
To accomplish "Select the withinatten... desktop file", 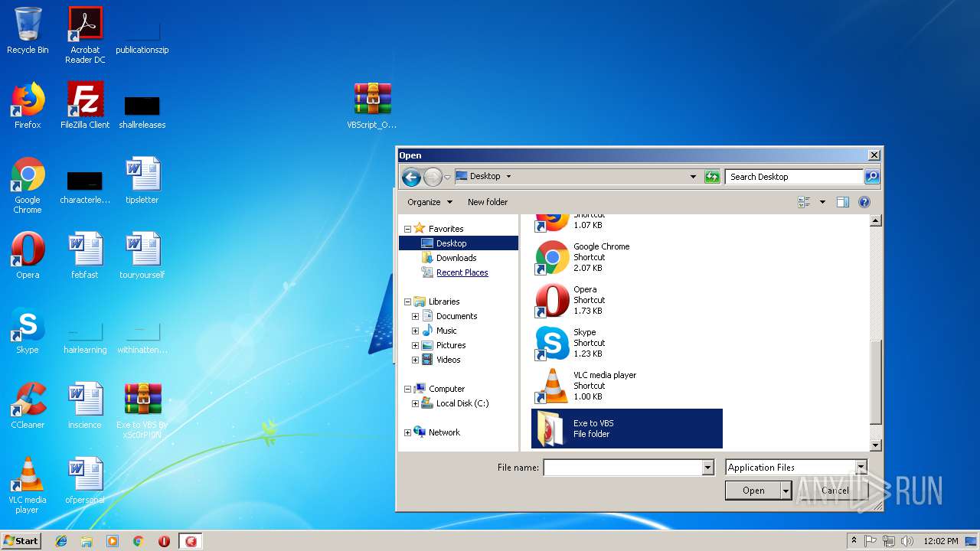I will (x=142, y=338).
